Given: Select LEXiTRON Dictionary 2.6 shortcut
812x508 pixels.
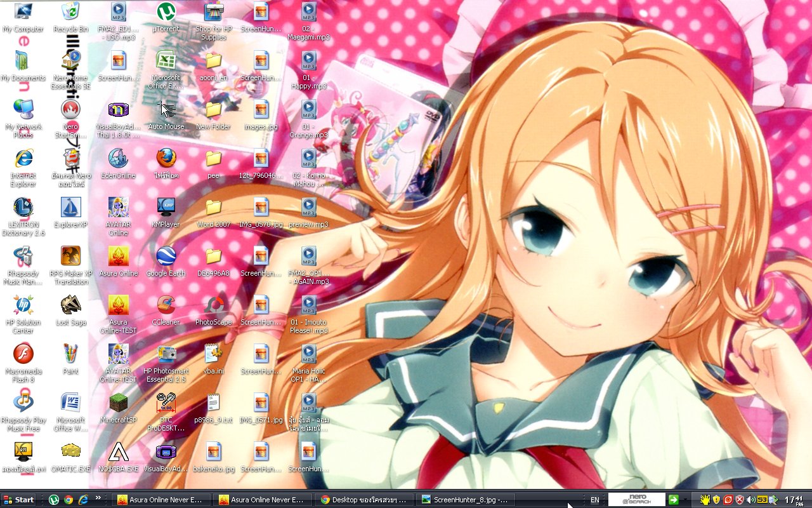Looking at the screenshot, I should [x=23, y=217].
